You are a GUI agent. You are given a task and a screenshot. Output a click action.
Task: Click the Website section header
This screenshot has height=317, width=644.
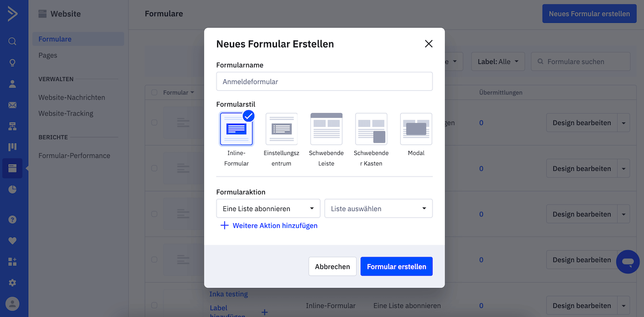click(59, 14)
